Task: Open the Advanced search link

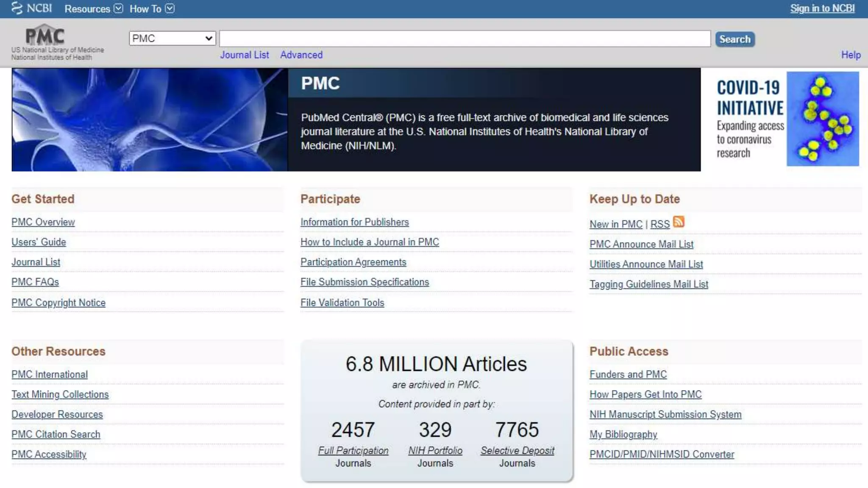Action: (x=301, y=55)
